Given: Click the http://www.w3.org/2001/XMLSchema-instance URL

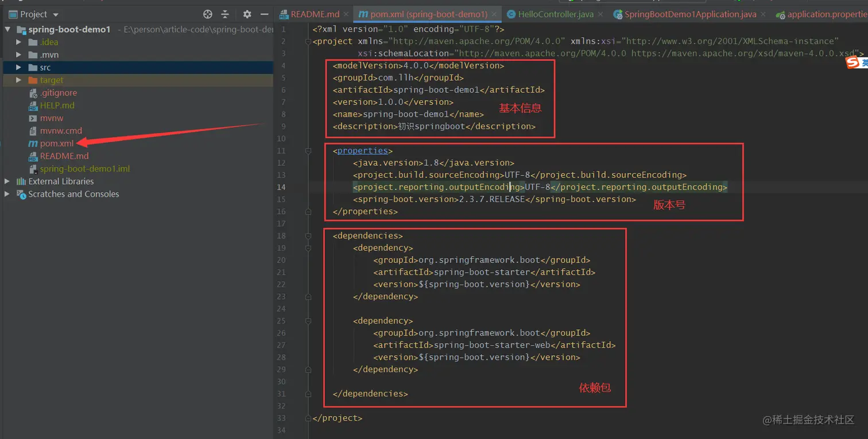Looking at the screenshot, I should (732, 41).
